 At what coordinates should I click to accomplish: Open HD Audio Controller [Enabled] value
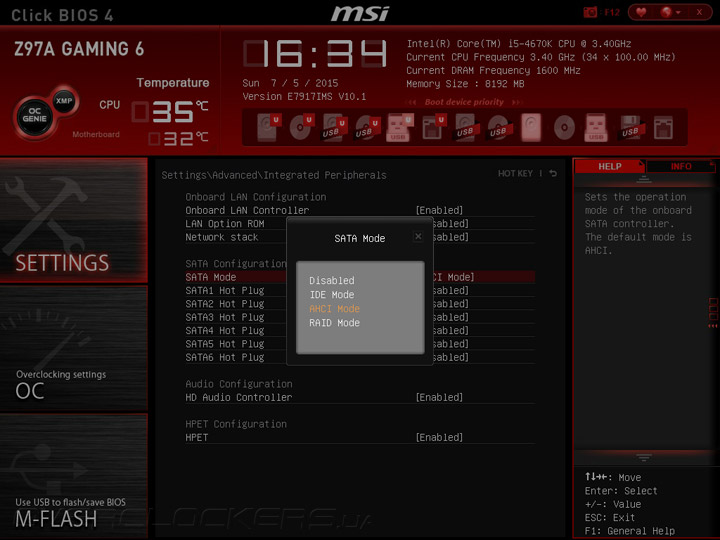tap(439, 397)
